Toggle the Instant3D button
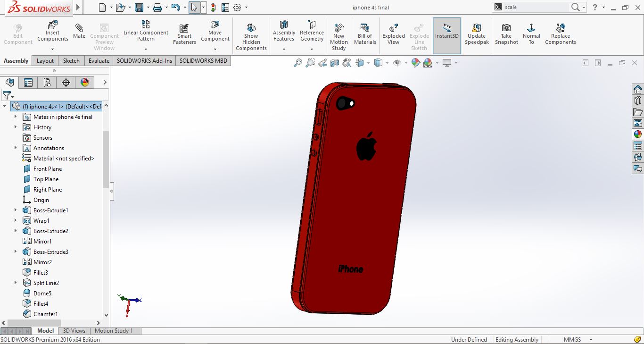Screen dimensions: 644x344 click(x=447, y=36)
